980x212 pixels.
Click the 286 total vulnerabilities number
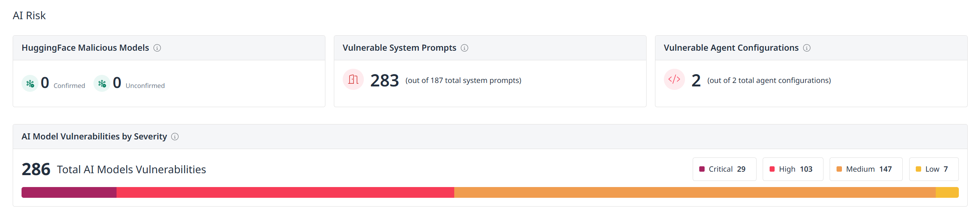click(x=36, y=169)
